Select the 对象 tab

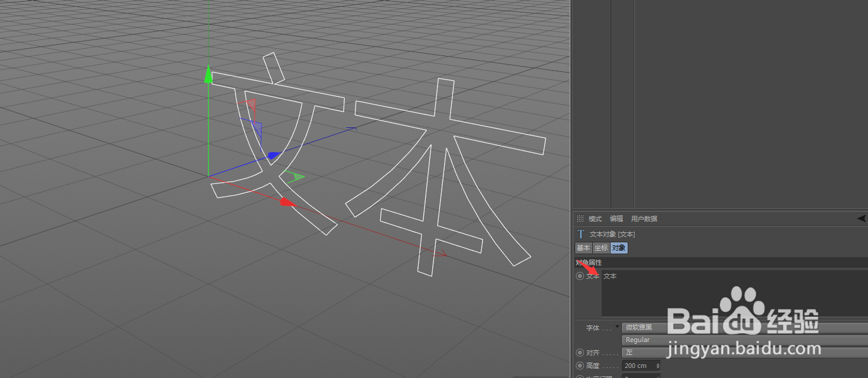pyautogui.click(x=619, y=248)
